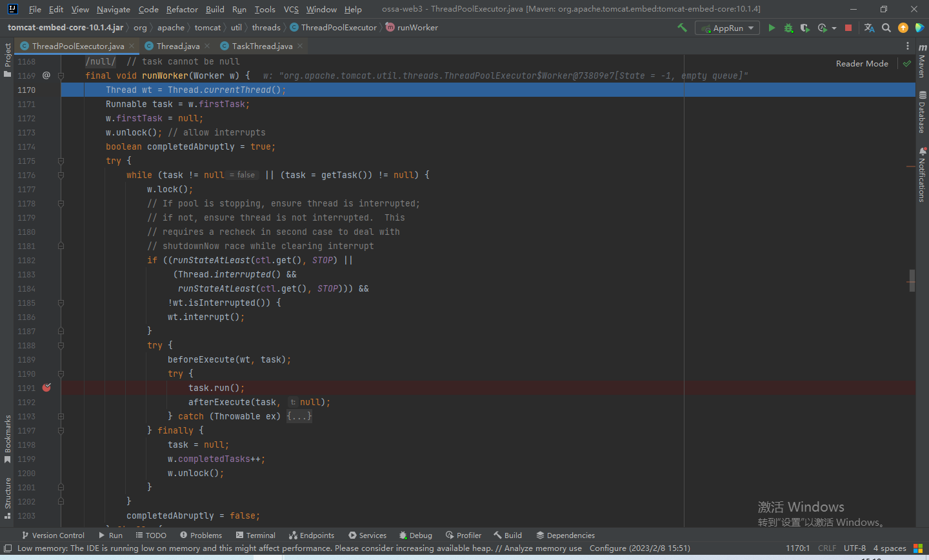Click the orange IDE update icon
Image resolution: width=929 pixels, height=560 pixels.
tap(903, 28)
